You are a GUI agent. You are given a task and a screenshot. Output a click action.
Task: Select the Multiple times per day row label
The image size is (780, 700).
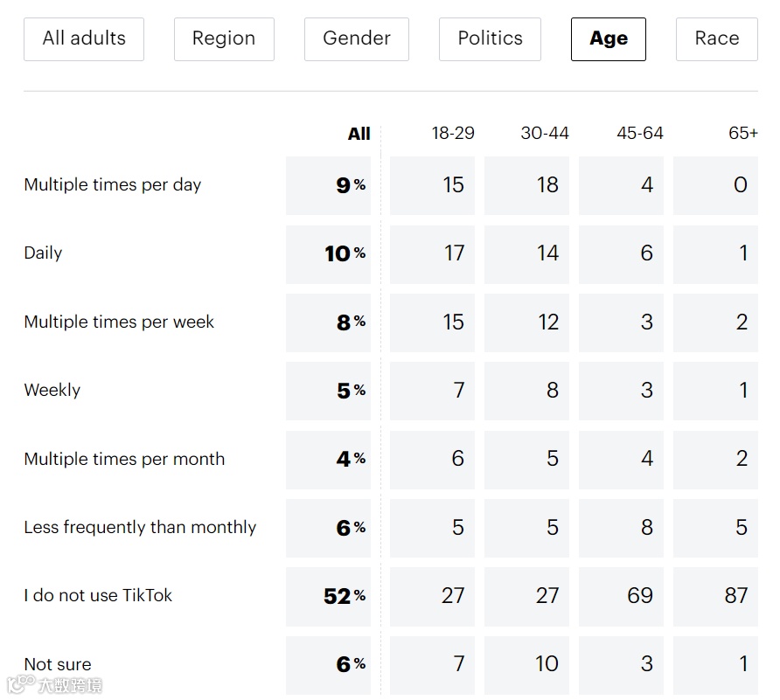[x=113, y=185]
